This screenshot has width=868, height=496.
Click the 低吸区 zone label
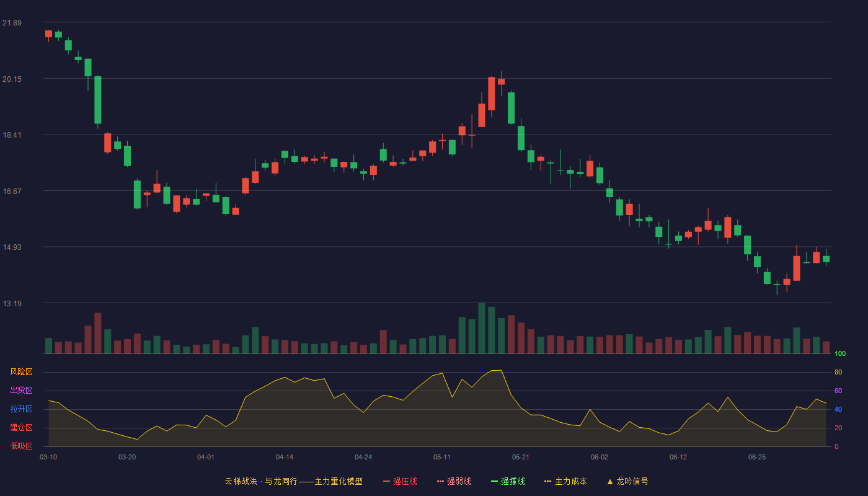[x=21, y=446]
